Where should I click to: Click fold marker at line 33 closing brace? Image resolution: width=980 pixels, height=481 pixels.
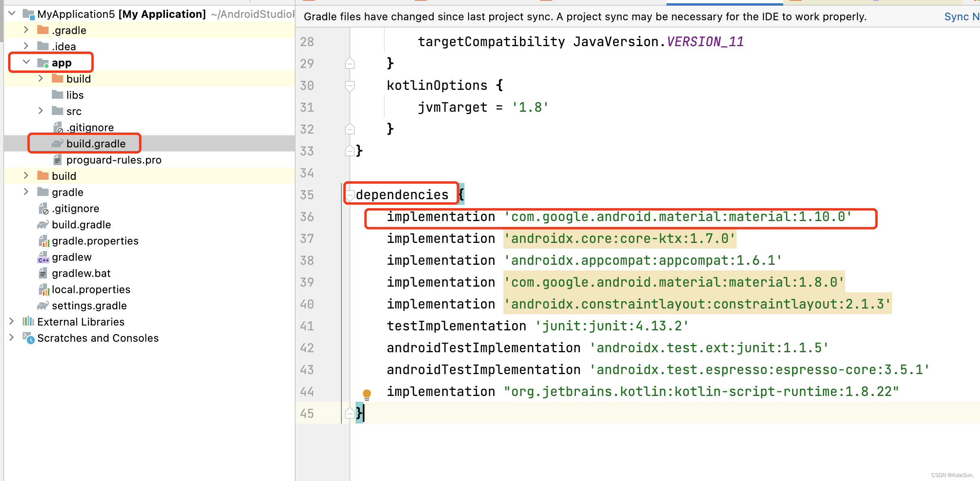[350, 151]
